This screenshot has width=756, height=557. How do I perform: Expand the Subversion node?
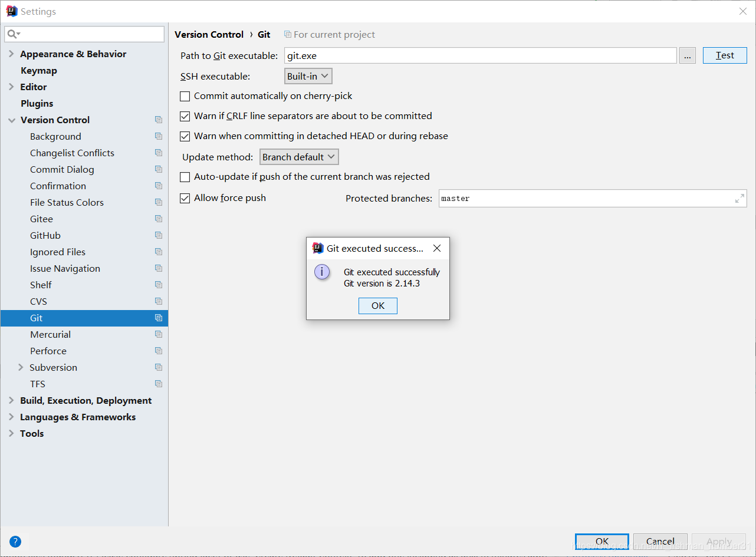click(21, 367)
